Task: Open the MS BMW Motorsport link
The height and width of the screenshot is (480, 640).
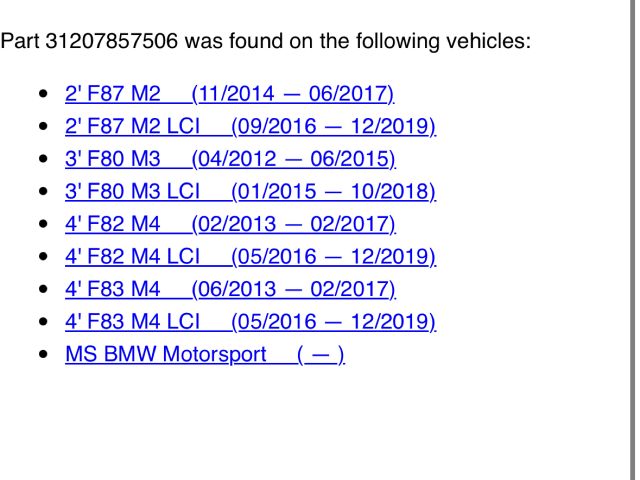Action: coord(165,355)
